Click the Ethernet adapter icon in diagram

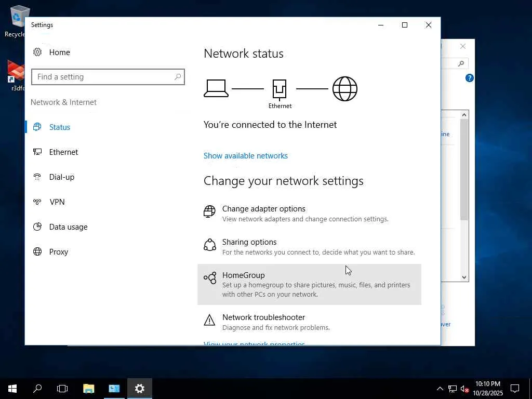[280, 89]
